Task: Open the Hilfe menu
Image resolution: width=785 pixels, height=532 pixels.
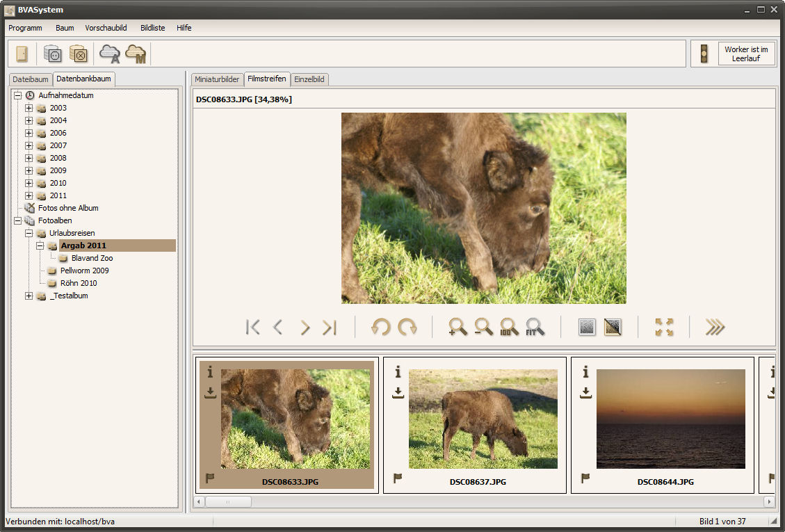Action: (184, 28)
